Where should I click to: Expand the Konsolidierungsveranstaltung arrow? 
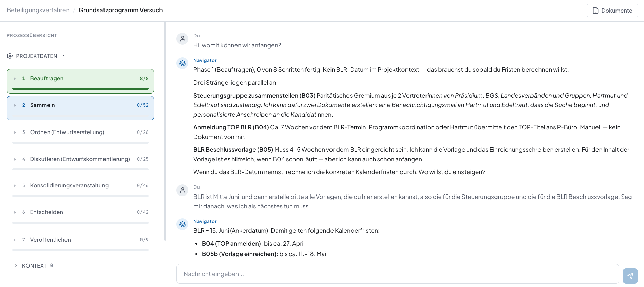pyautogui.click(x=15, y=186)
